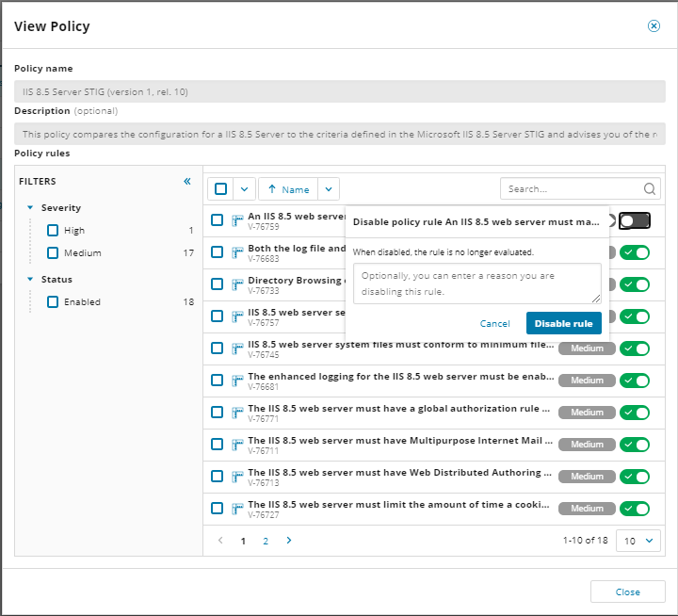The height and width of the screenshot is (616, 678).
Task: Cancel the disable rule popup
Action: (x=494, y=323)
